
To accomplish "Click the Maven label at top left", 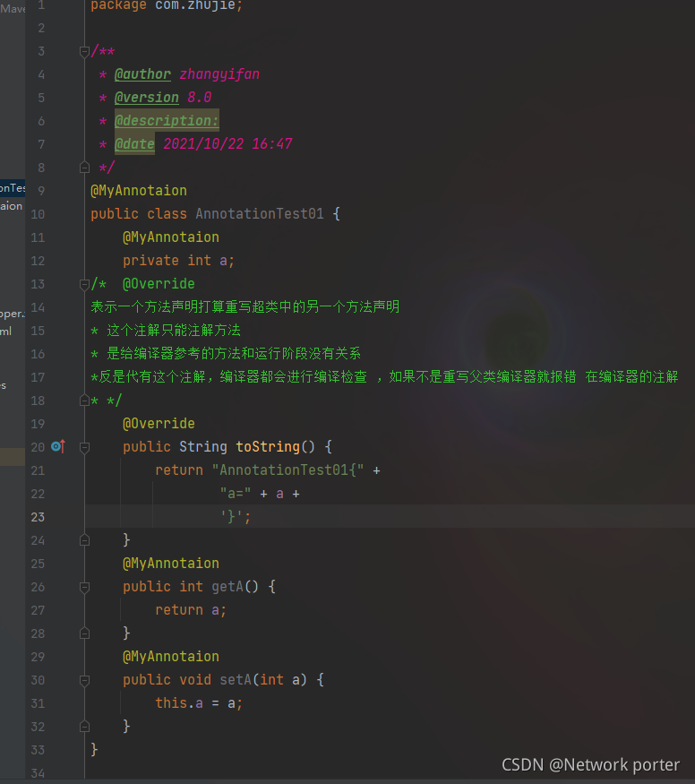I will pos(13,8).
